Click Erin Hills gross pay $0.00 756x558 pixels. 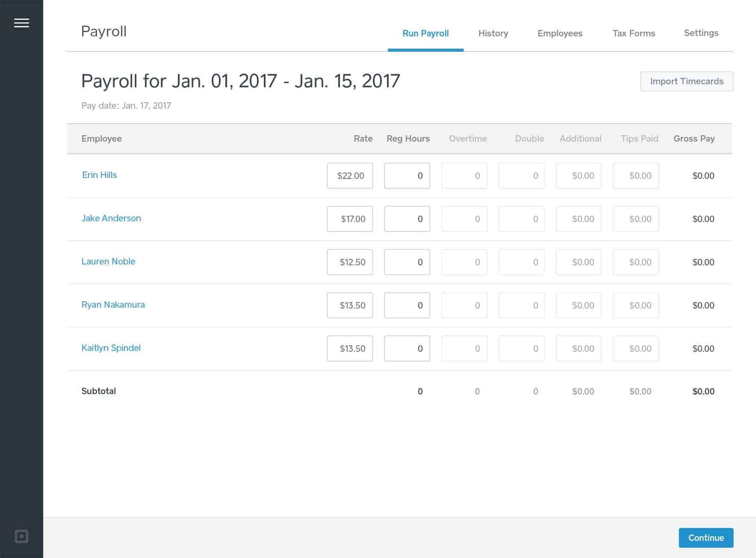(x=703, y=176)
